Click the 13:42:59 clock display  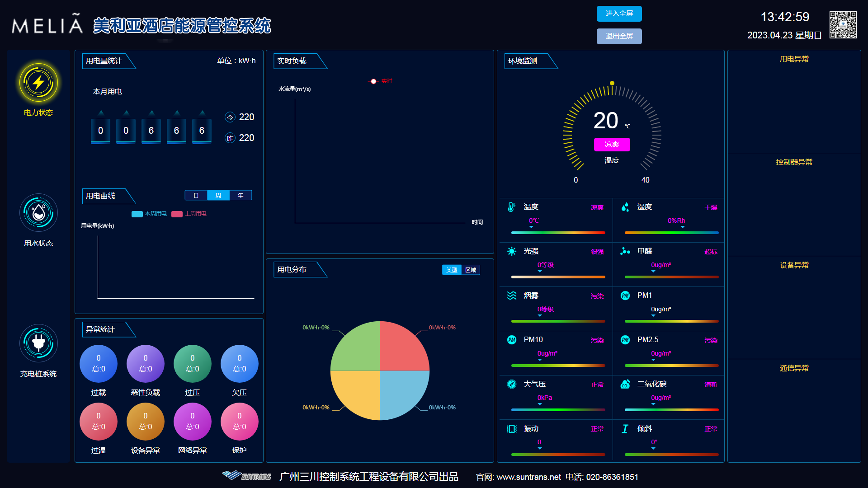click(x=785, y=17)
